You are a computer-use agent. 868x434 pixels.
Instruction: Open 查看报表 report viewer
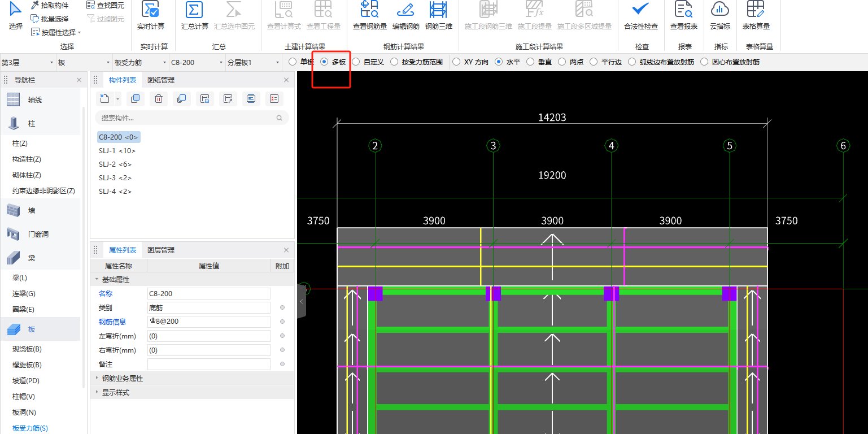pyautogui.click(x=684, y=16)
